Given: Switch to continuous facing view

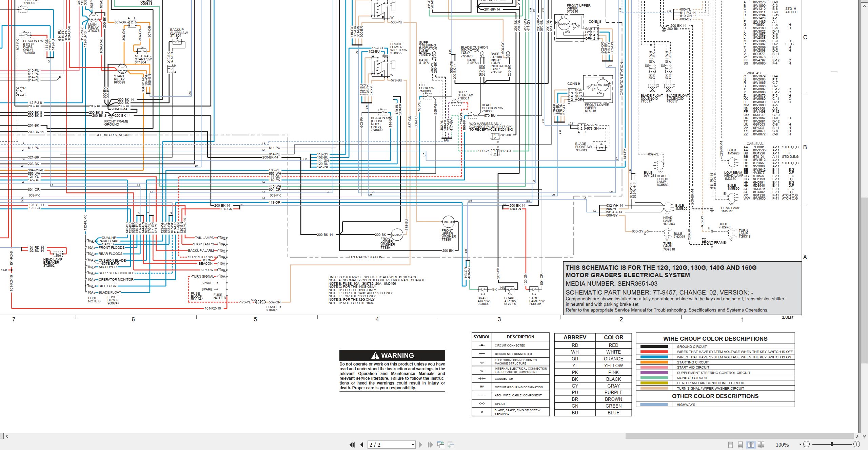Looking at the screenshot, I should [x=761, y=445].
